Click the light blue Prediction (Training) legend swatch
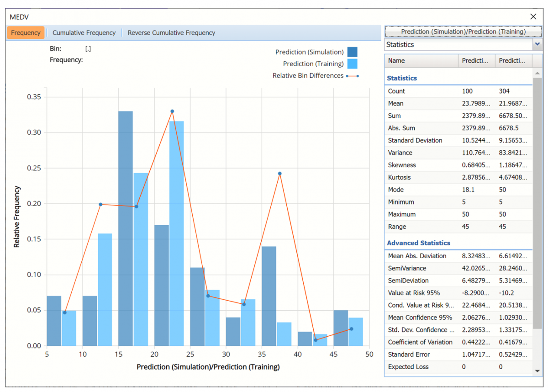Screen dimensions: 548x392 pyautogui.click(x=352, y=64)
